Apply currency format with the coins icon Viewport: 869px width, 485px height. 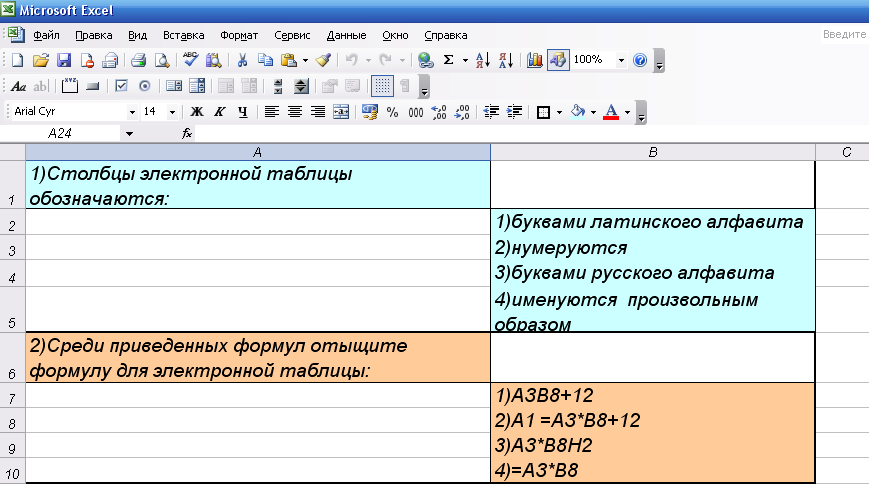click(370, 112)
